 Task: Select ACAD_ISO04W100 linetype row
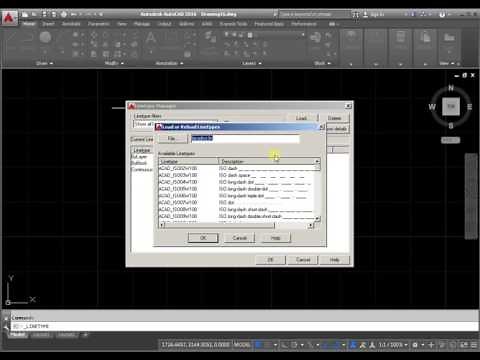[236, 182]
